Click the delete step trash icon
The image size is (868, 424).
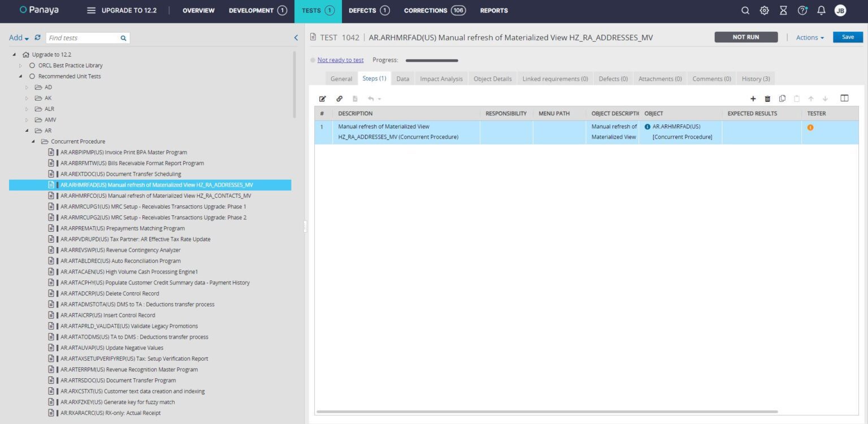767,99
